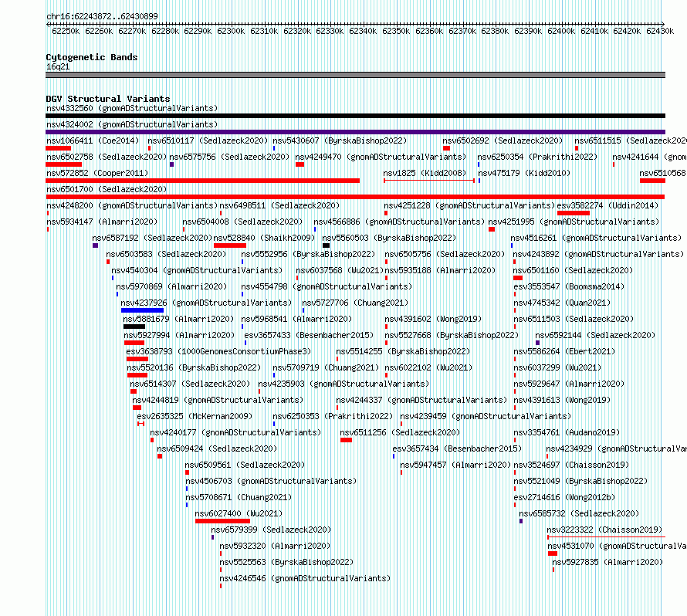
Task: Click the chr16:62243872..62430899 region label
Action: [x=102, y=16]
